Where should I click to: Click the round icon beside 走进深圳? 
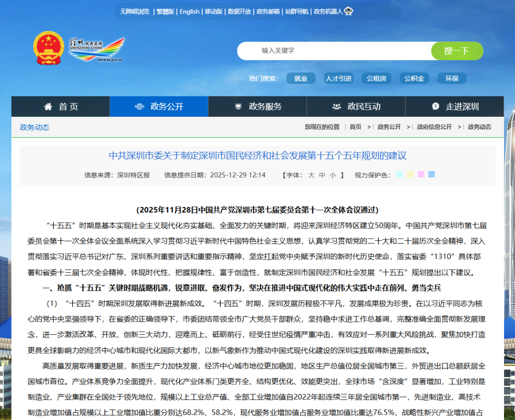435,106
